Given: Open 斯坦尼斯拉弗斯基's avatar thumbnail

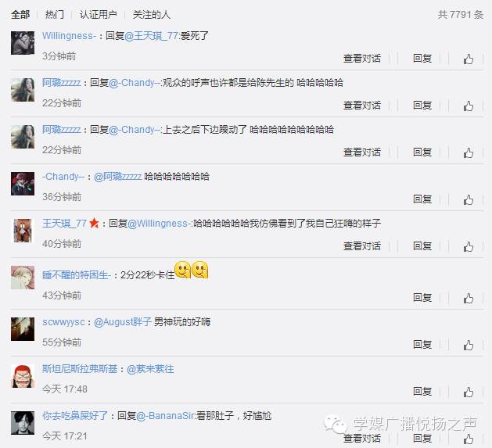Looking at the screenshot, I should pyautogui.click(x=23, y=376).
